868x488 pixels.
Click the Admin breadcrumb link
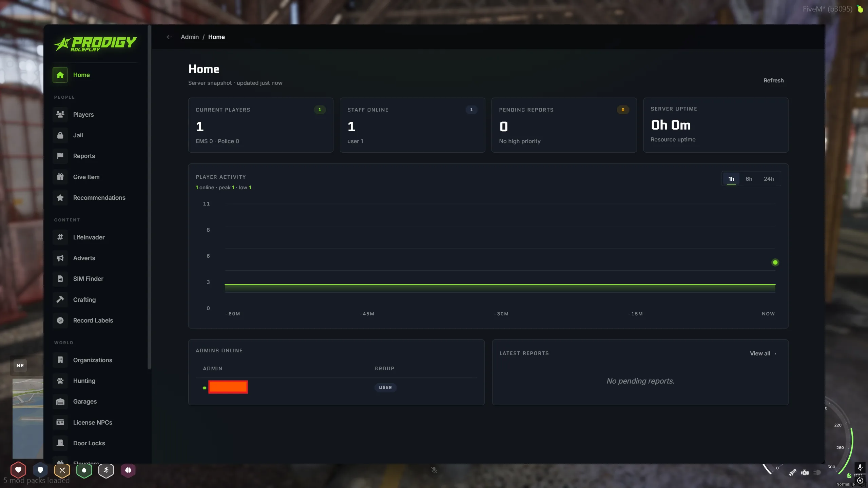(190, 37)
